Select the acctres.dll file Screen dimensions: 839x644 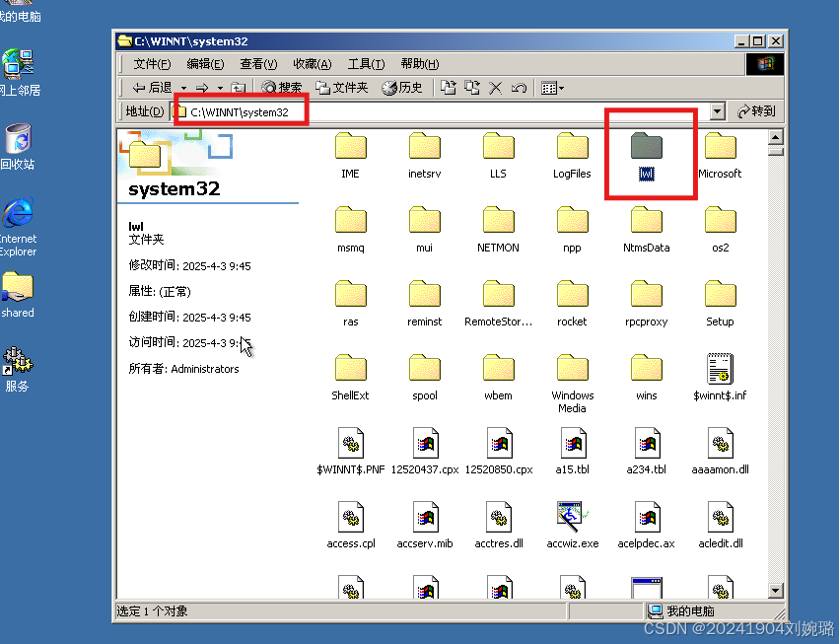pos(499,525)
